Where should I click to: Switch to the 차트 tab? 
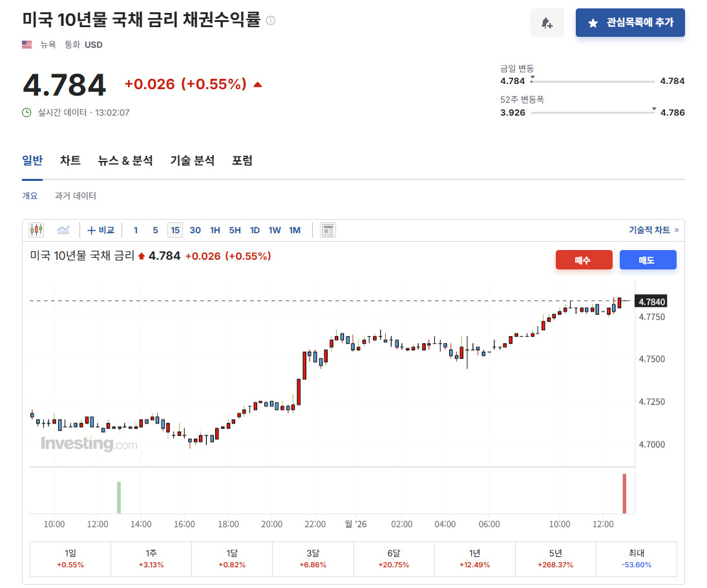pyautogui.click(x=70, y=160)
